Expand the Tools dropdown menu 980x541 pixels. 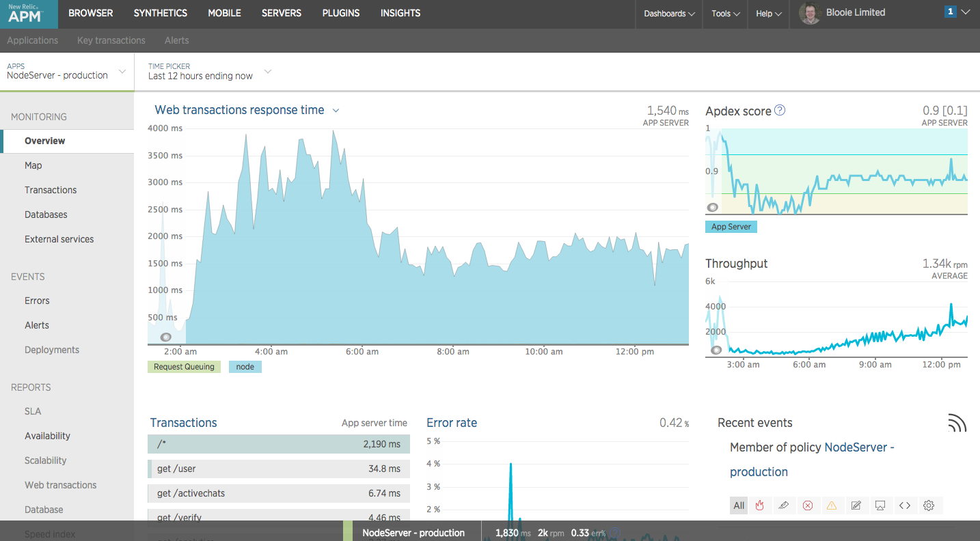pyautogui.click(x=725, y=14)
